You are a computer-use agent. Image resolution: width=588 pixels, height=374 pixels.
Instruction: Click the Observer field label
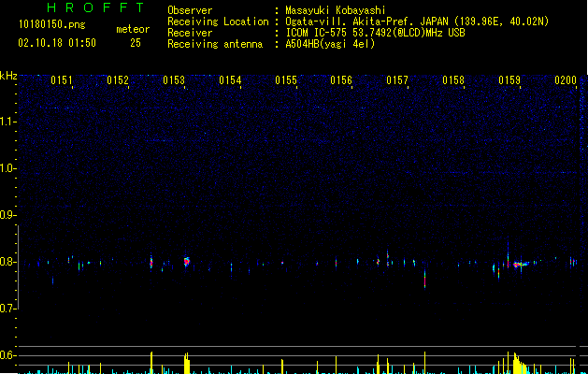(x=190, y=10)
